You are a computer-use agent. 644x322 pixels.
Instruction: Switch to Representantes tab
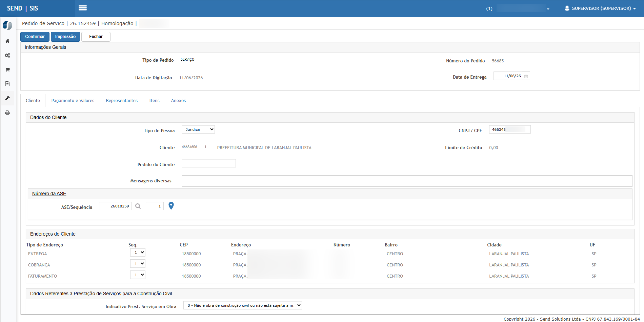point(122,101)
